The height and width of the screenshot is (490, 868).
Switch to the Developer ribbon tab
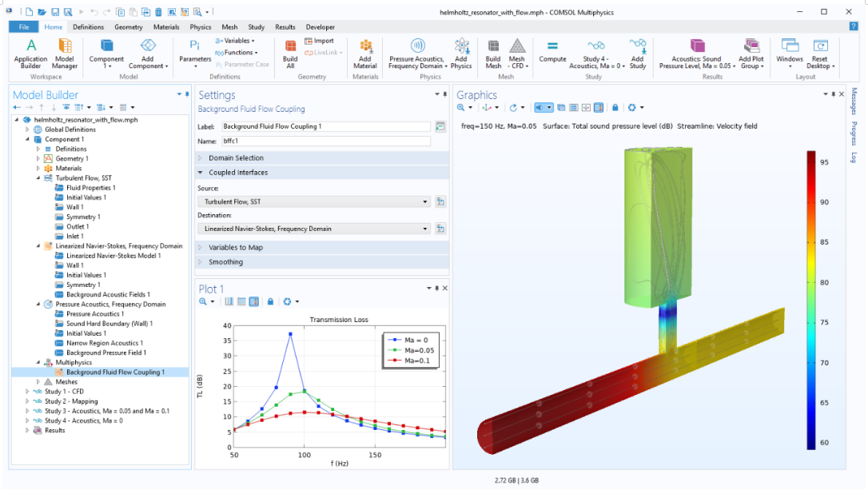320,26
